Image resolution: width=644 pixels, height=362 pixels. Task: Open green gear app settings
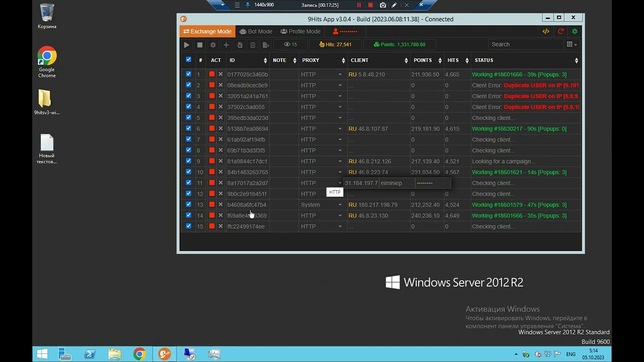tap(575, 31)
